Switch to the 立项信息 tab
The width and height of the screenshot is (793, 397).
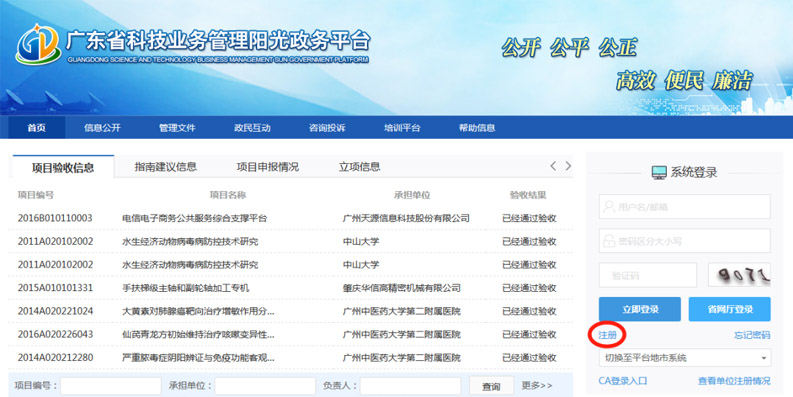359,167
